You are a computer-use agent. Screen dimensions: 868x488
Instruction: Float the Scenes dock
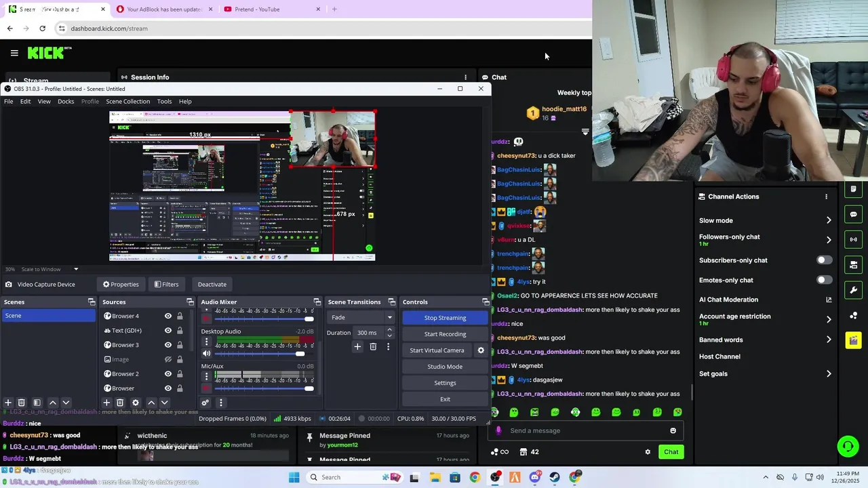(92, 302)
